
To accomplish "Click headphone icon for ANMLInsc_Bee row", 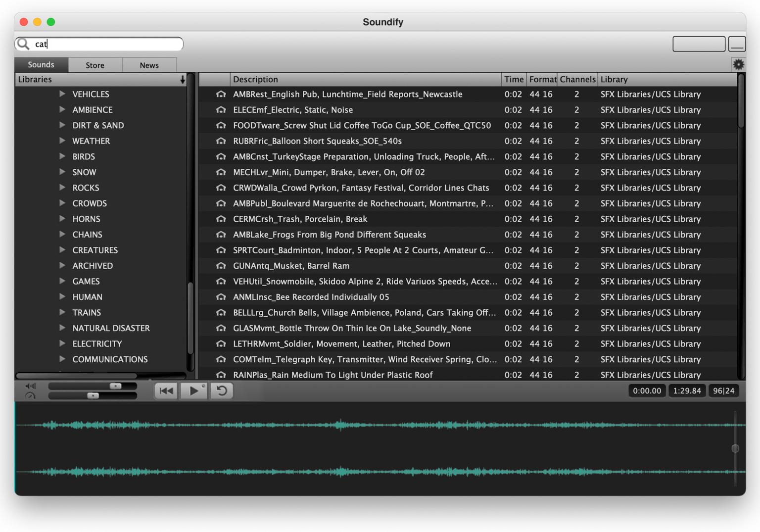I will click(x=221, y=297).
